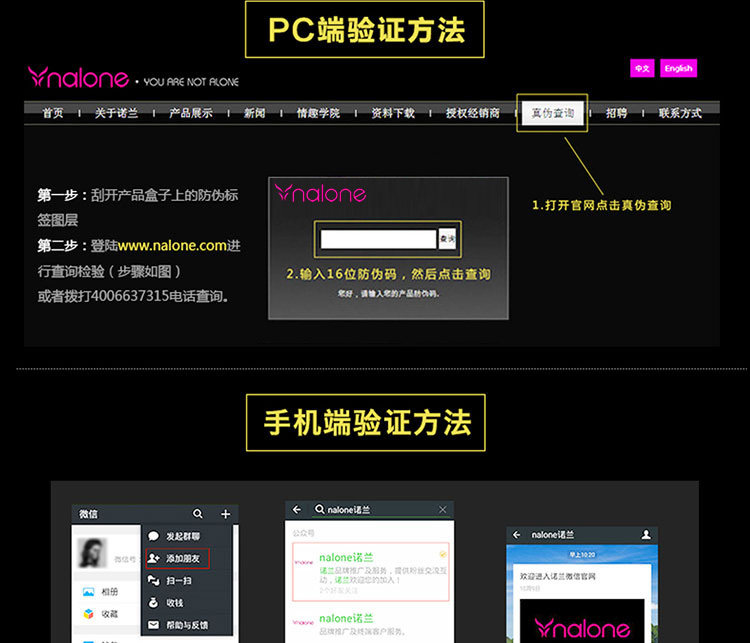Open 帮助与反馈 in WeChat menu
750x643 pixels.
click(187, 625)
